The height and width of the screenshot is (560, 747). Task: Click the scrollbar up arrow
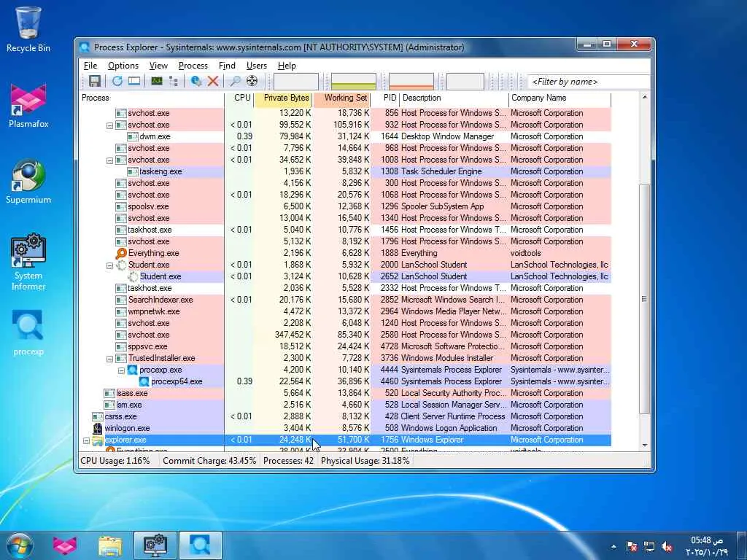[645, 98]
